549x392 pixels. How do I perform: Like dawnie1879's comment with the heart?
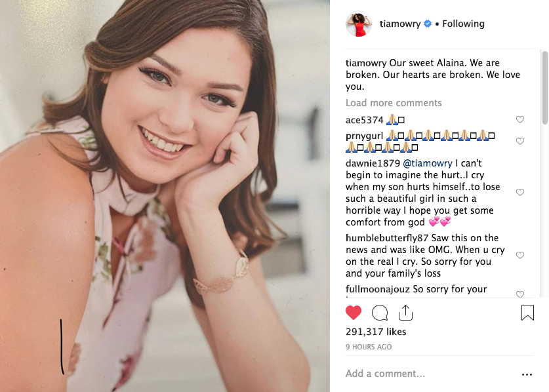coord(520,193)
